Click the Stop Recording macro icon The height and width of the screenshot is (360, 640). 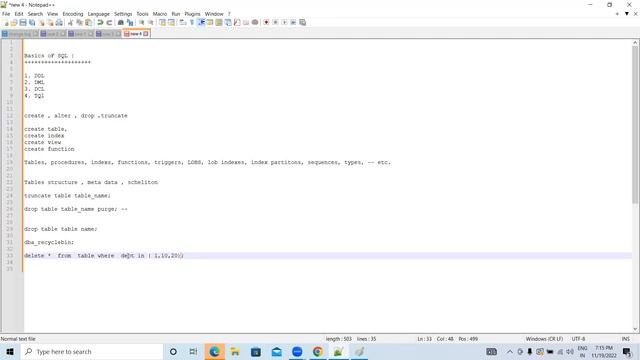[x=276, y=22]
